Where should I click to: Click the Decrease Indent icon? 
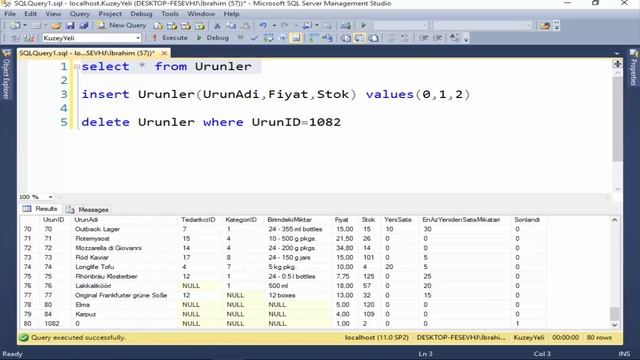(424, 38)
